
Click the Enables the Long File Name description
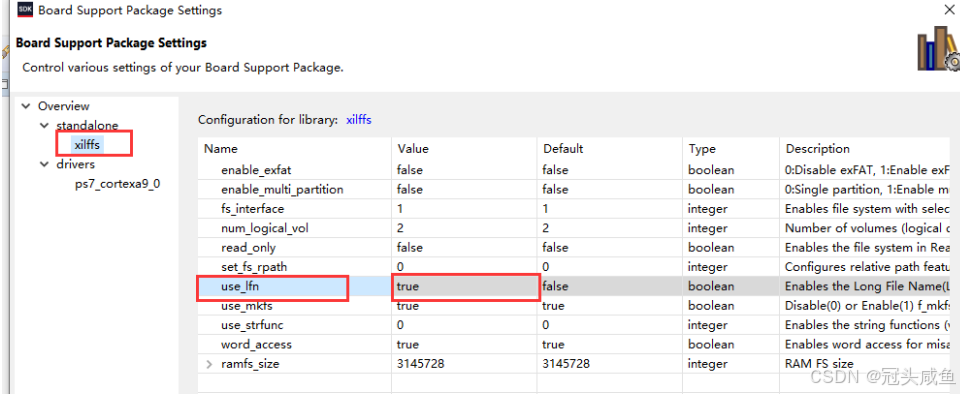(x=868, y=286)
